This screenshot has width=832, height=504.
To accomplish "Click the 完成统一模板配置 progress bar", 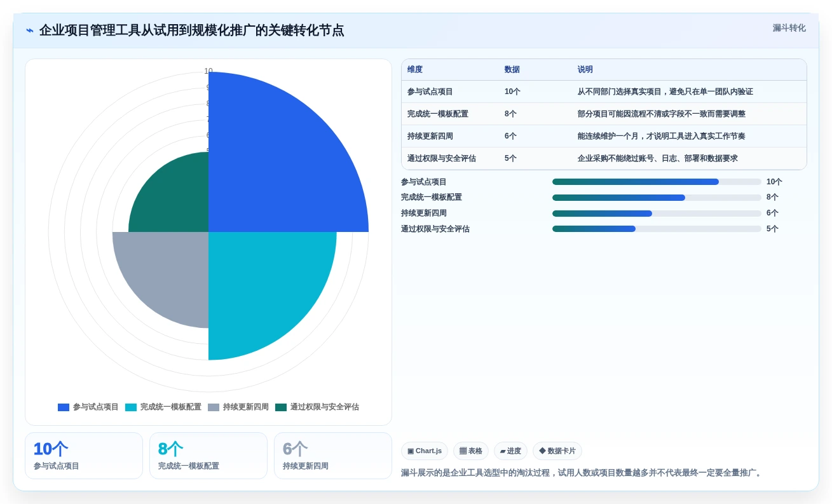I will (x=657, y=198).
